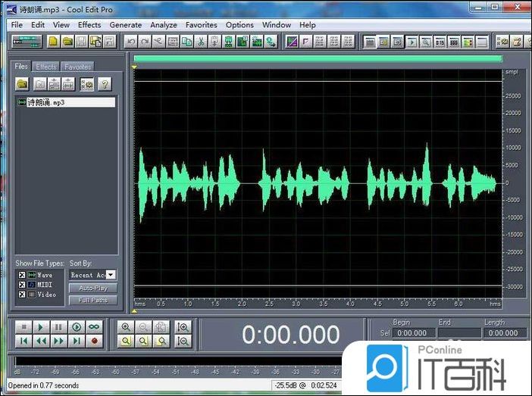Click the green display range bar above waveform

click(x=318, y=58)
